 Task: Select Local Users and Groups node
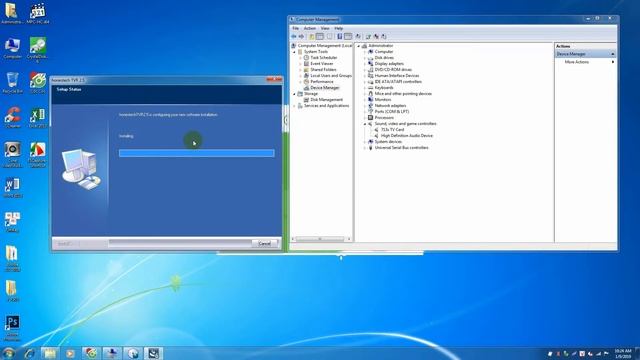coord(331,76)
